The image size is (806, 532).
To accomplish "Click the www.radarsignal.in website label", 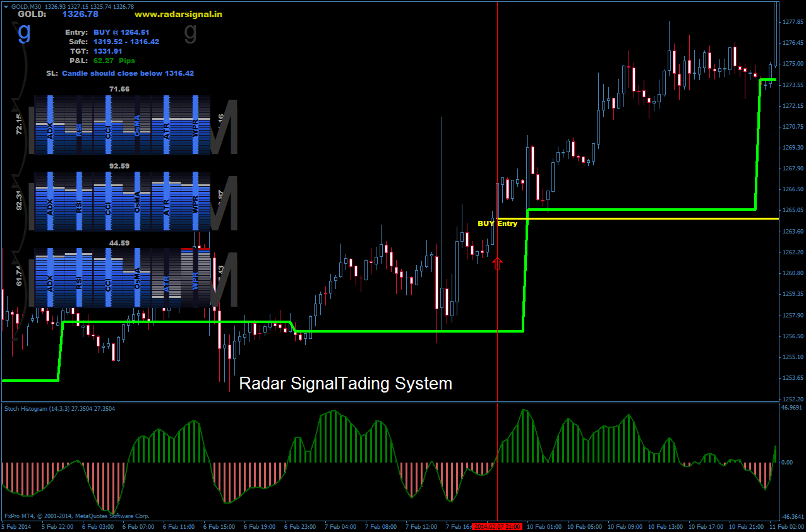I will [178, 14].
